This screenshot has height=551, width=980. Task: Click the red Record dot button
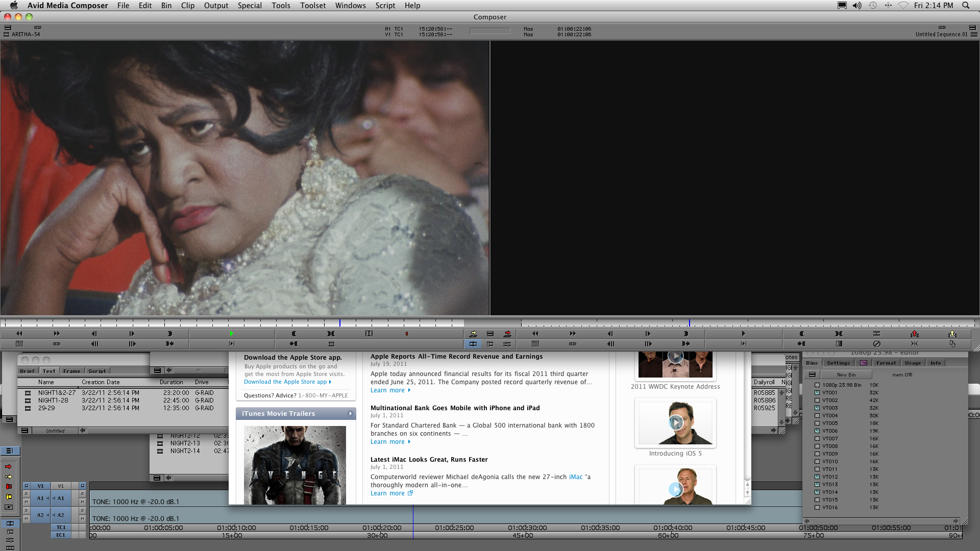[x=407, y=334]
